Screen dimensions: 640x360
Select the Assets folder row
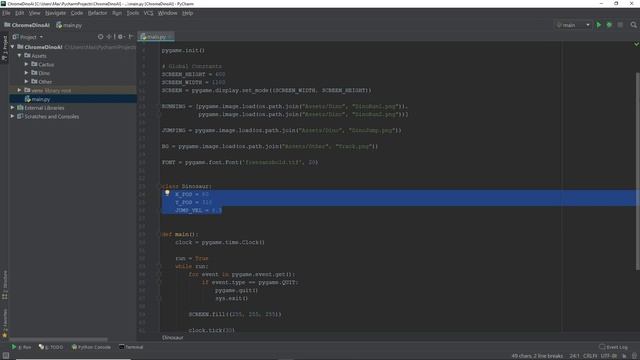(x=73, y=56)
